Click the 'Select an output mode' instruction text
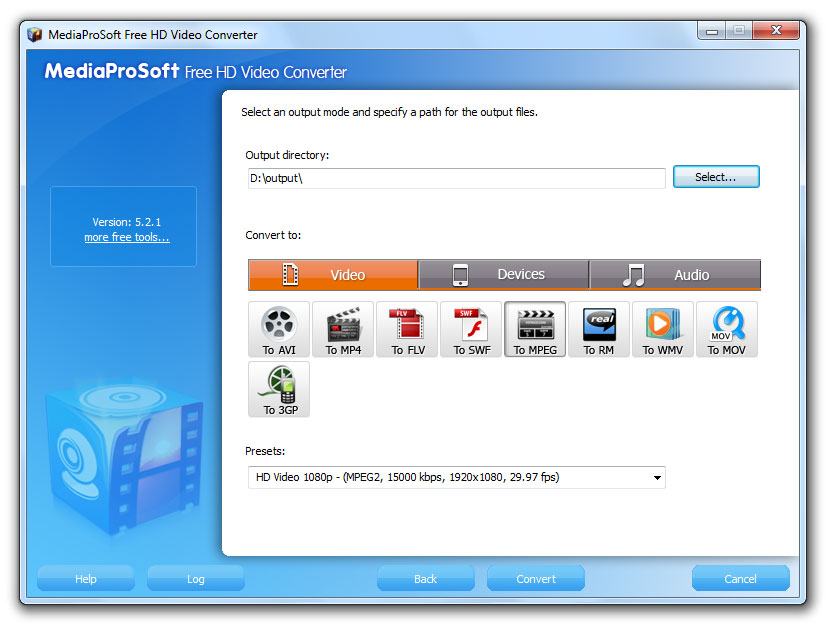The height and width of the screenshot is (624, 829). (389, 112)
